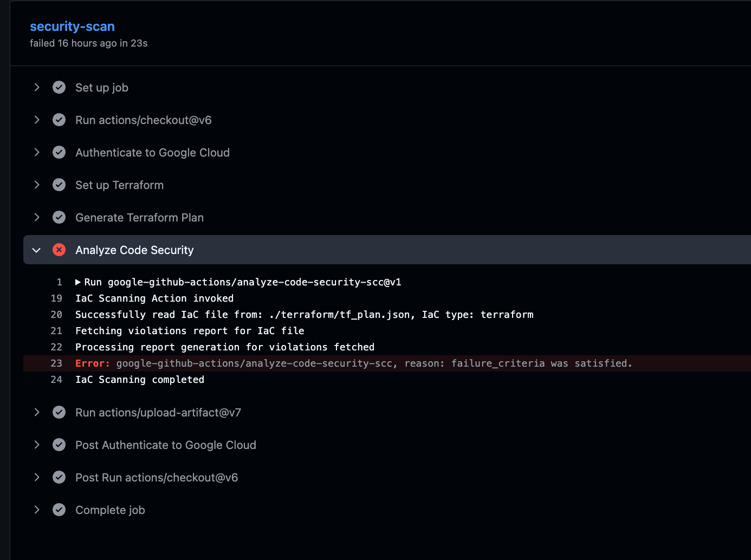Screen dimensions: 751x560
Task: Select the Authenticate to Google Cloud label
Action: [152, 153]
